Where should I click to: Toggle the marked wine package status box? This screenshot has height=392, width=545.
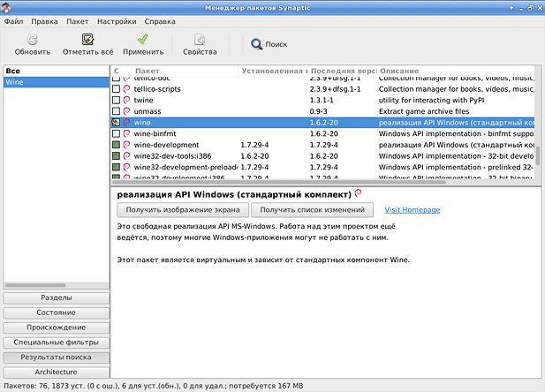(116, 123)
